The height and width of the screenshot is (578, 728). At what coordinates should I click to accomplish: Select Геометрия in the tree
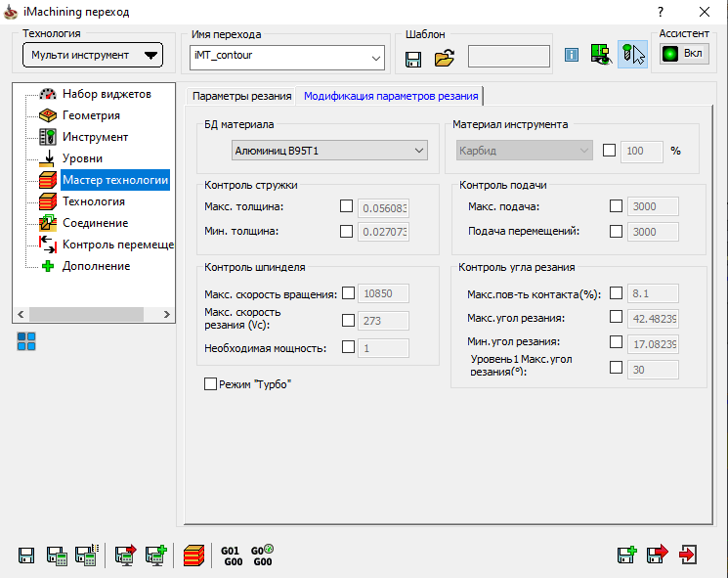91,115
